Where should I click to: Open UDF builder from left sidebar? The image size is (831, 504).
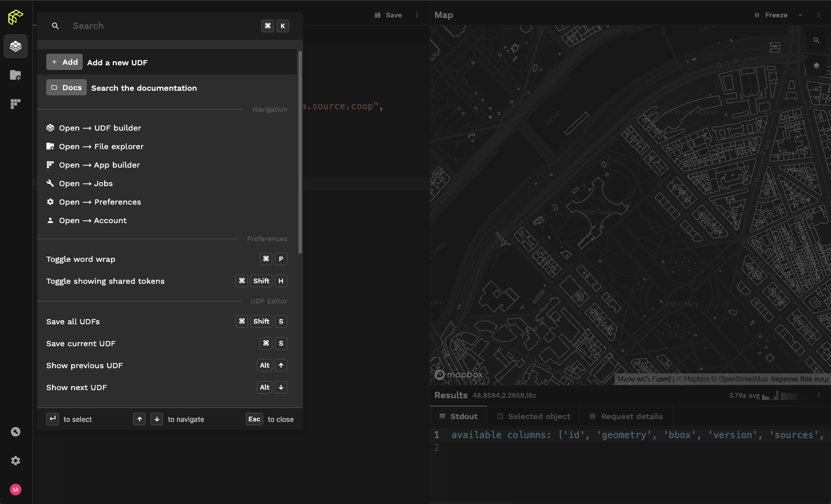click(16, 46)
